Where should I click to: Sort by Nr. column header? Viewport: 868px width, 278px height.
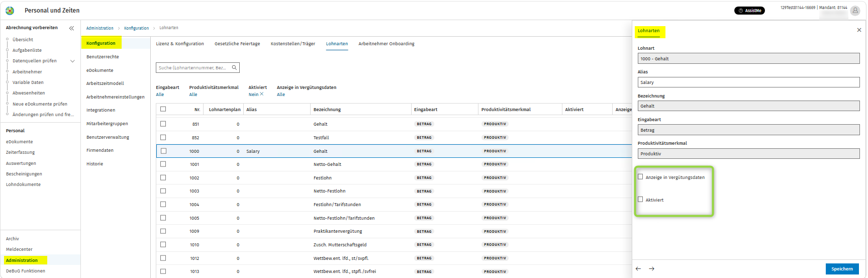(198, 110)
